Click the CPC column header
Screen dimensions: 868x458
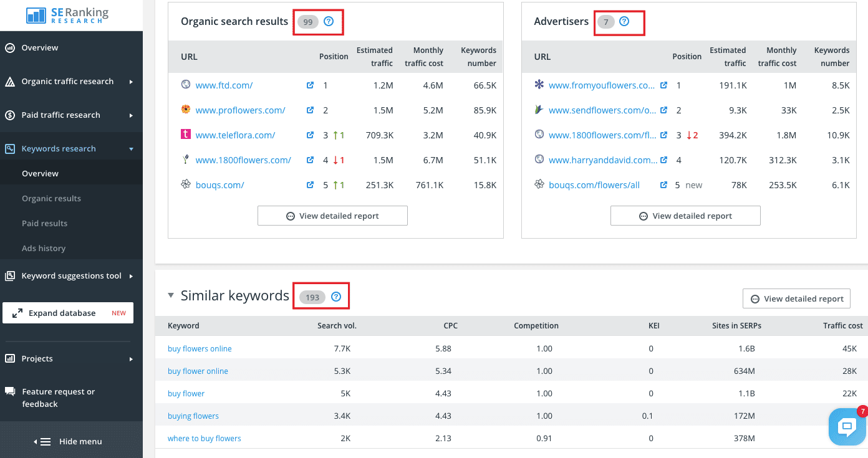pyautogui.click(x=450, y=325)
